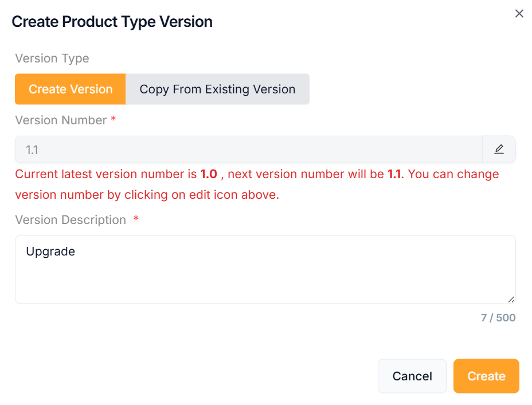
Task: Click the Version Type label
Action: [52, 58]
